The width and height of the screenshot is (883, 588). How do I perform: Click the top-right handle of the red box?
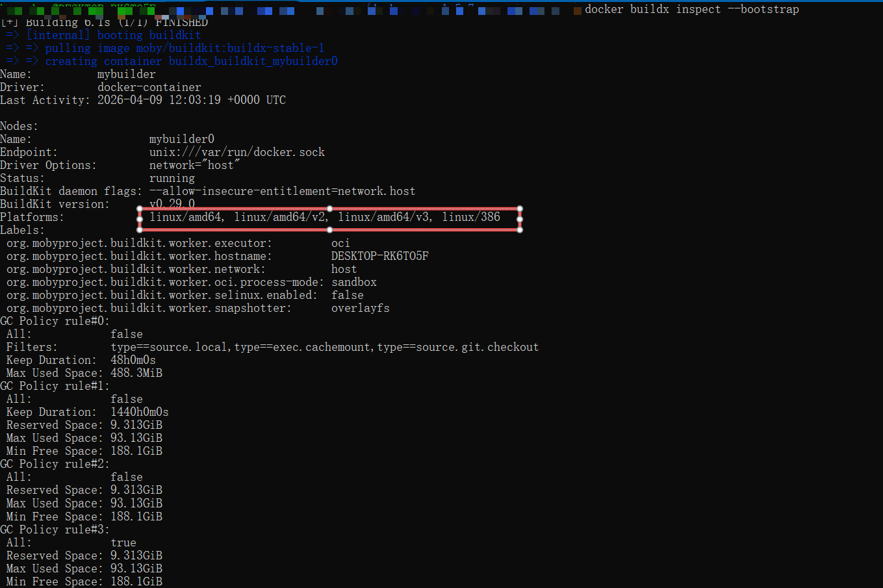[520, 209]
